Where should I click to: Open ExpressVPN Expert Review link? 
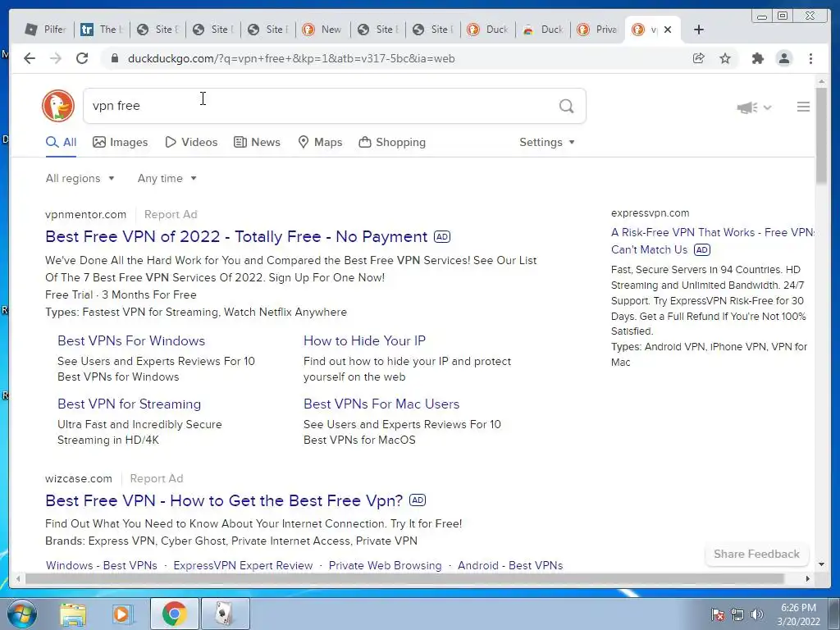243,566
